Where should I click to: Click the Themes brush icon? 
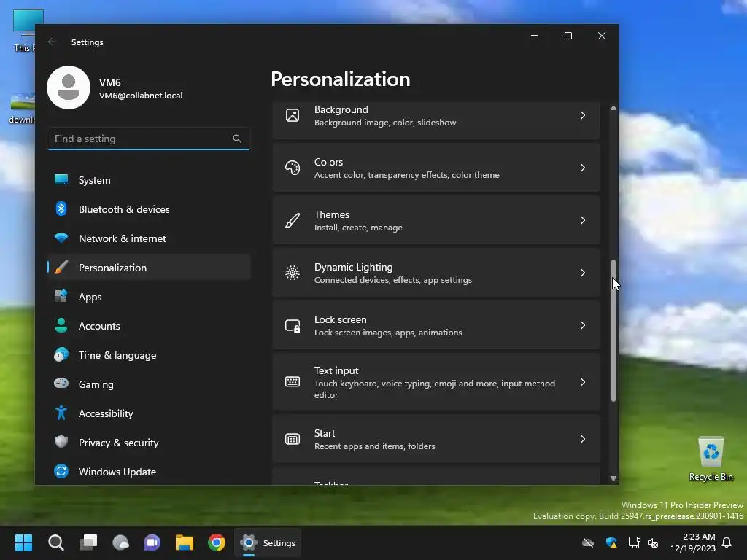(293, 220)
